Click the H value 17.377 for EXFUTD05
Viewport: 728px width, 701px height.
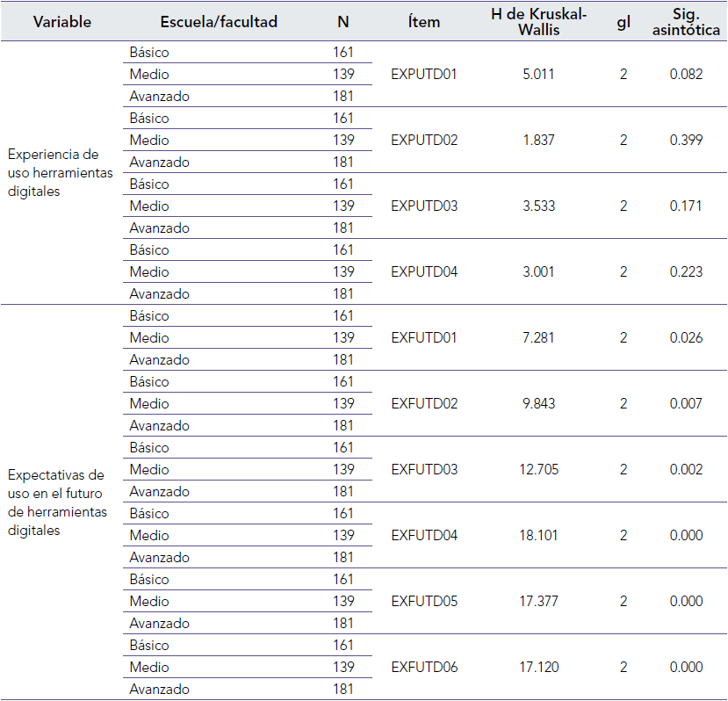click(538, 602)
